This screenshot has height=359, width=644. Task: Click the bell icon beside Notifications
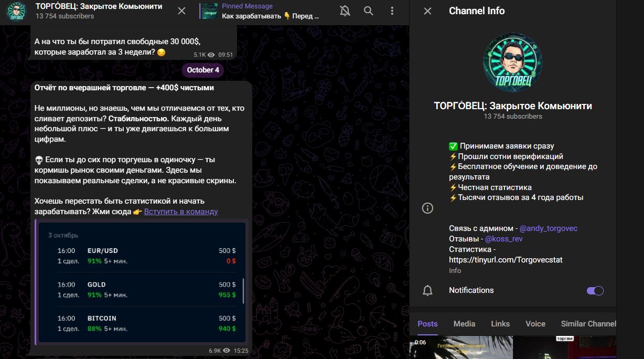427,290
